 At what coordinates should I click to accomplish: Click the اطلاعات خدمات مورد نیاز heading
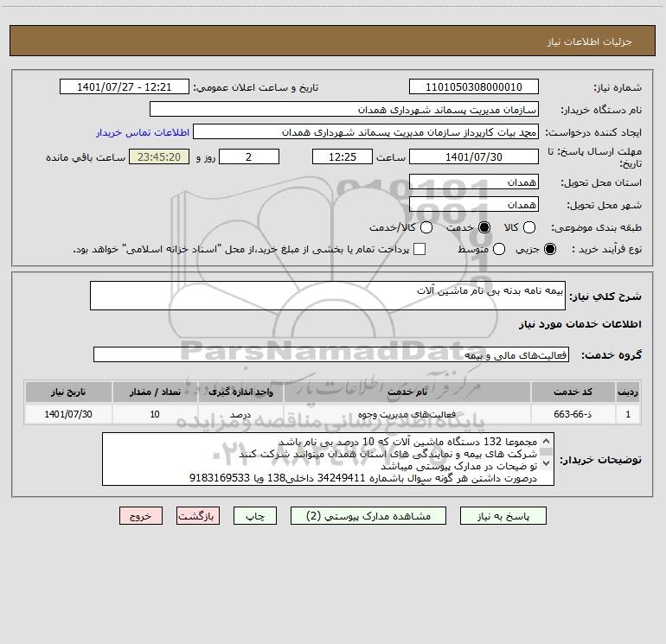point(580,324)
